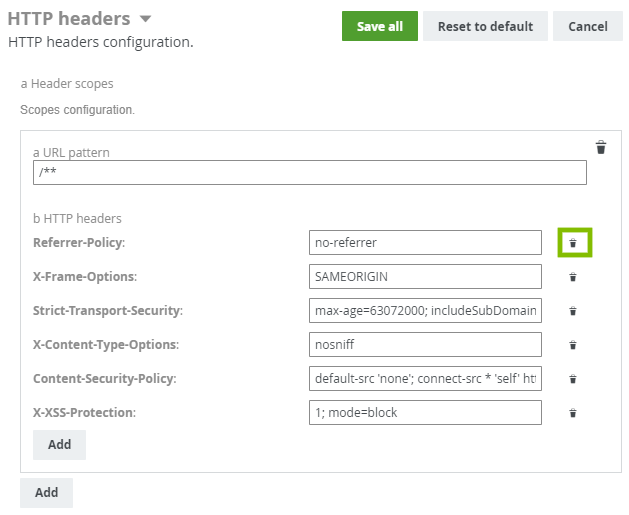Delete the Strict-Transport-Security header
The image size is (629, 515).
[573, 311]
